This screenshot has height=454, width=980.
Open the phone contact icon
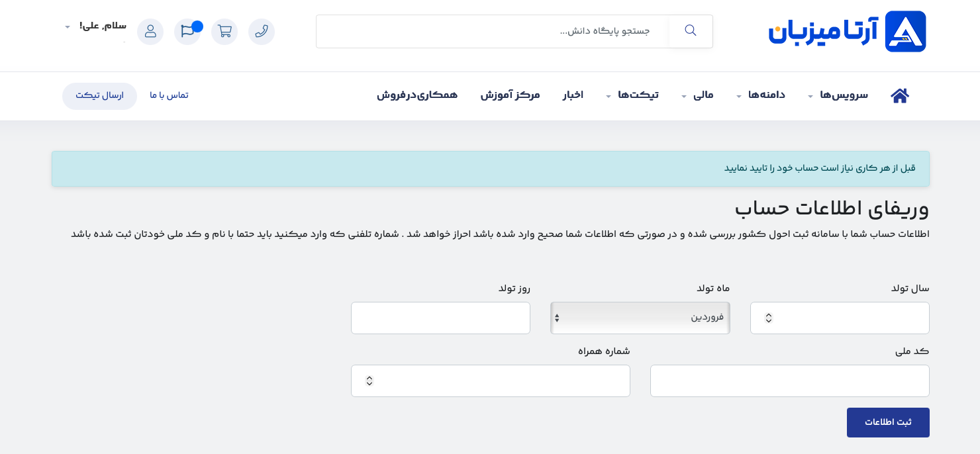[x=262, y=31]
